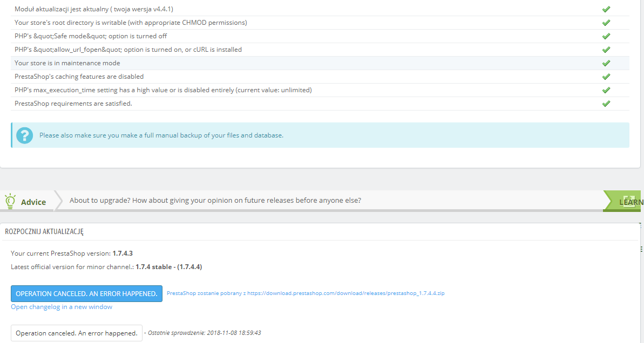Click the green checkmark for module version row
This screenshot has height=343, width=644.
pyautogui.click(x=606, y=9)
